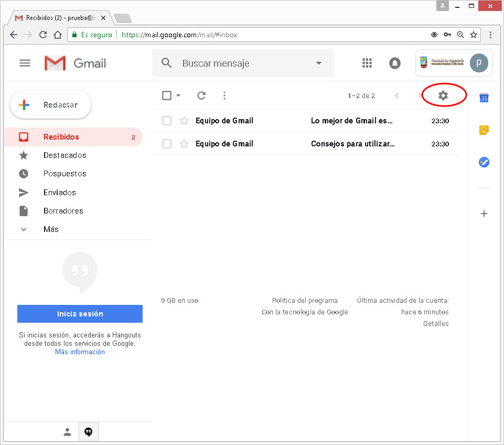The image size is (504, 445).
Task: Open the Gmail settings gear
Action: tap(443, 95)
